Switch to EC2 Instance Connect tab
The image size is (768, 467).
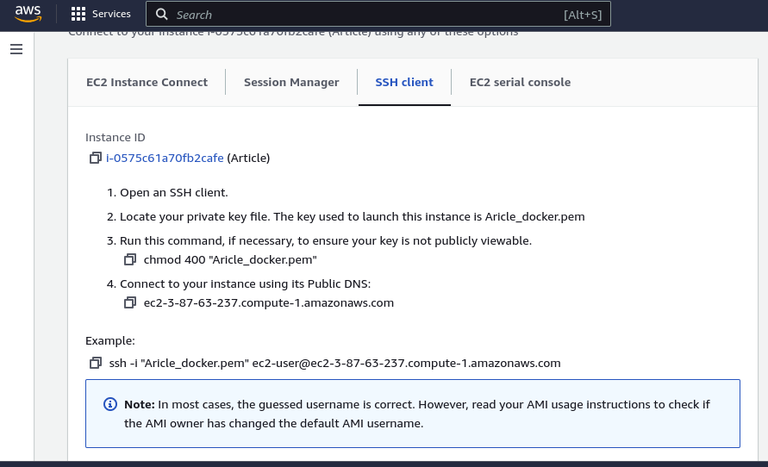coord(146,82)
